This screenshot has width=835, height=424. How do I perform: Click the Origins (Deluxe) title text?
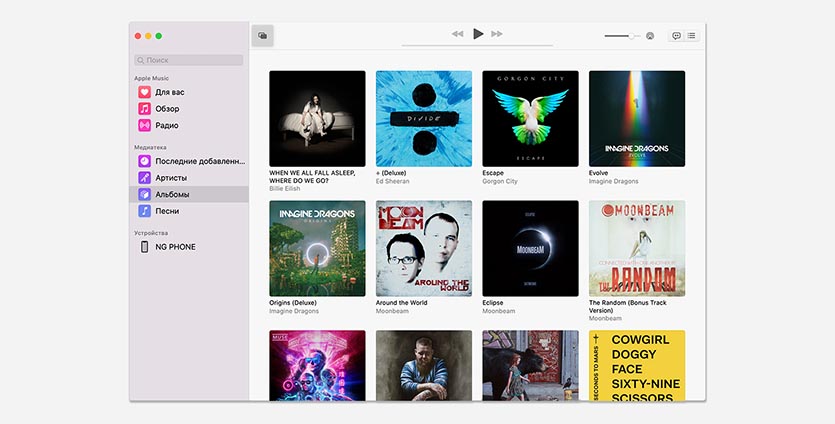(293, 303)
